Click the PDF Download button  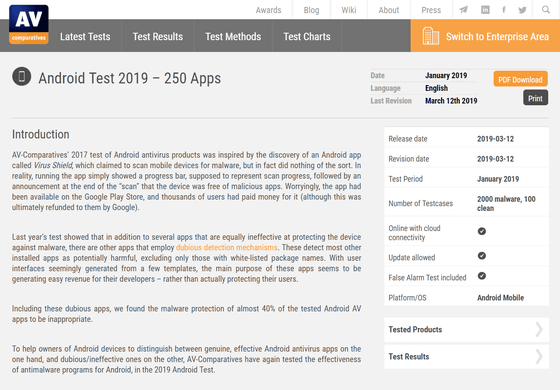[x=520, y=79]
